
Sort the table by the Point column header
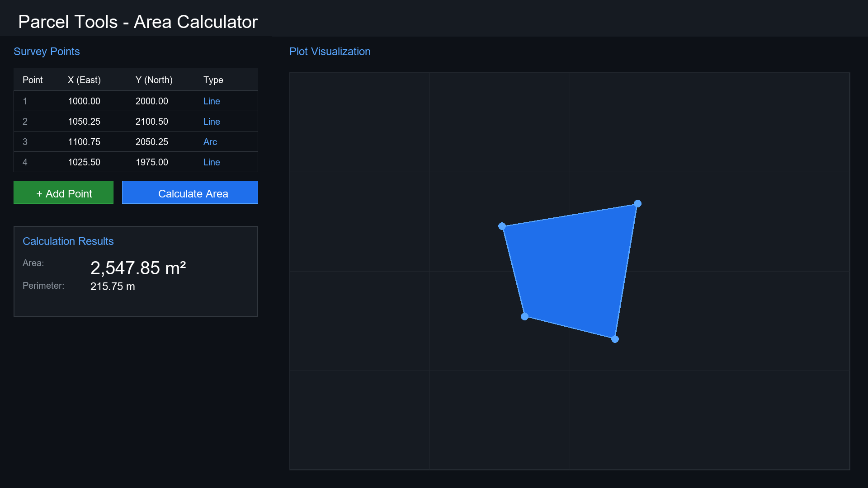[x=33, y=80]
